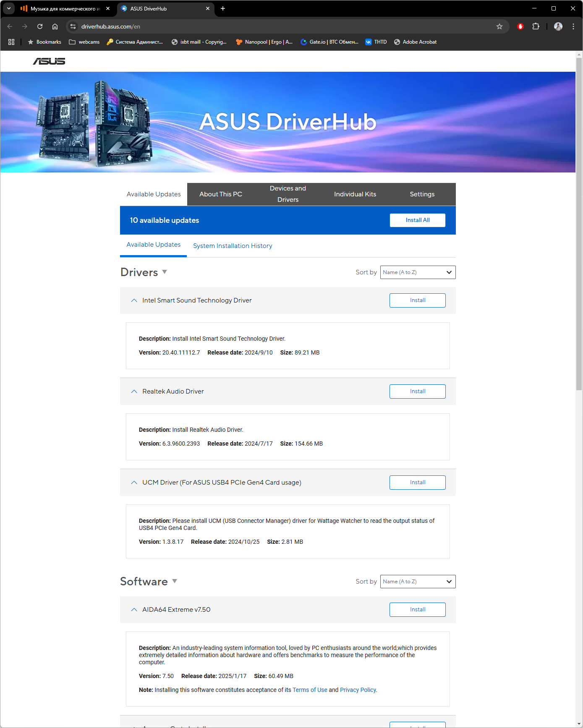Bookmark this page with the star icon
The image size is (583, 728).
(x=499, y=26)
